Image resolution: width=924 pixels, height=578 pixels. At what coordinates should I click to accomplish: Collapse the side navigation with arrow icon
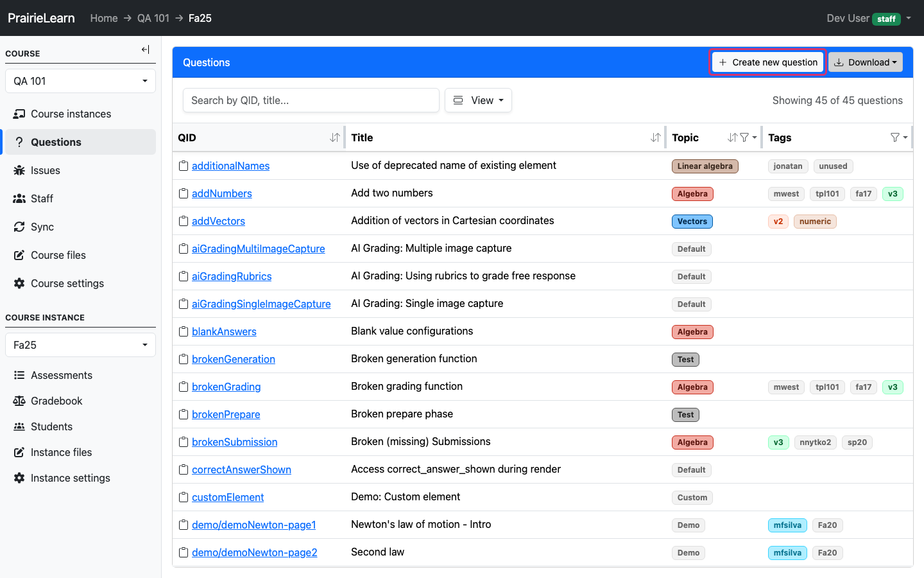pos(146,49)
